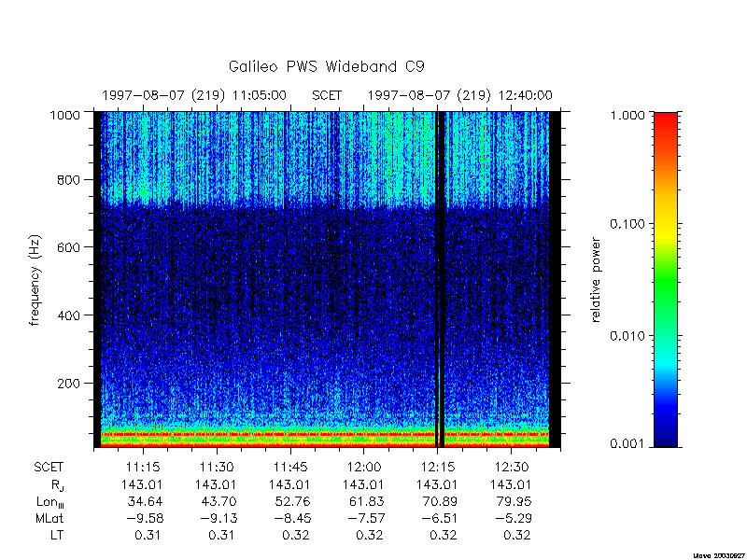
Task: Click the 400 frequency tick label
Action: (69, 315)
